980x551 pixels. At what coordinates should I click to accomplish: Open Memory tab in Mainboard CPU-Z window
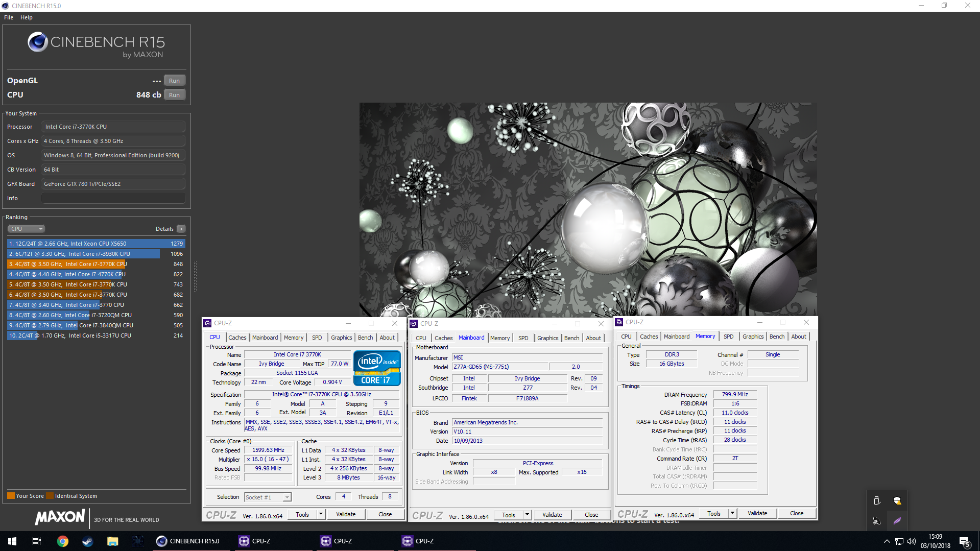tap(500, 338)
